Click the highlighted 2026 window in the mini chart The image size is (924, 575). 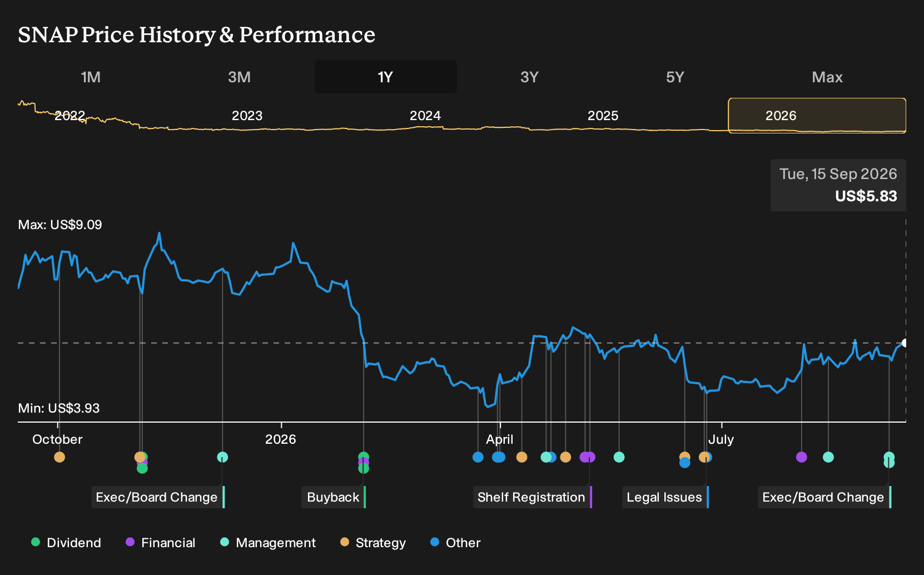817,116
